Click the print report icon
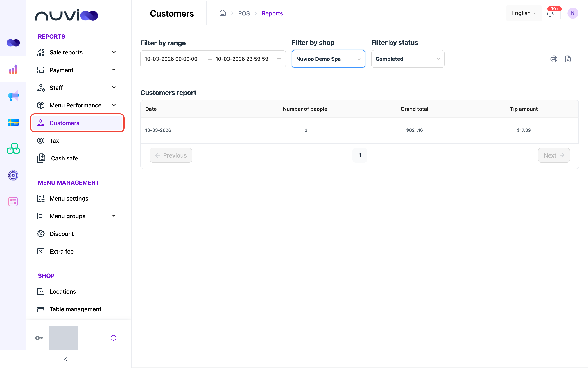The height and width of the screenshot is (368, 588). [553, 59]
